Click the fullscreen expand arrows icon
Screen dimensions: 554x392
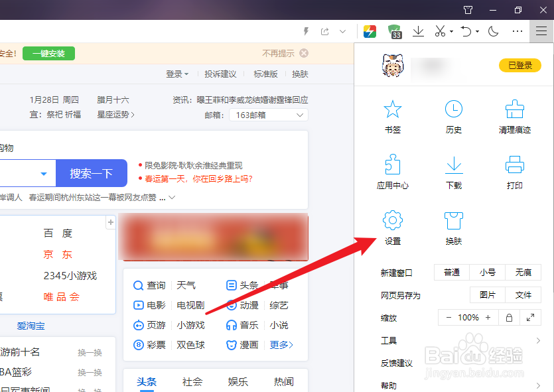click(530, 318)
